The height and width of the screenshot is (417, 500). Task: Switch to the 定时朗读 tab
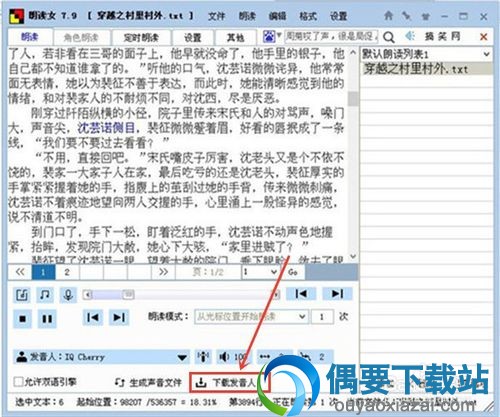coord(141,37)
